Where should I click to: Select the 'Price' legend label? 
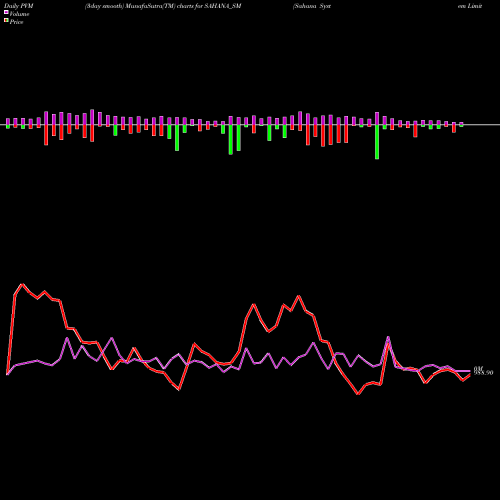pos(16,22)
